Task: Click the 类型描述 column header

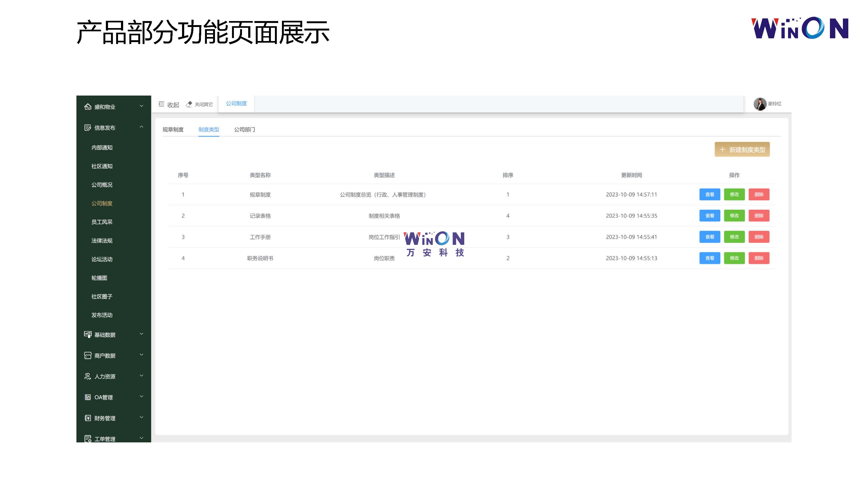Action: click(384, 175)
